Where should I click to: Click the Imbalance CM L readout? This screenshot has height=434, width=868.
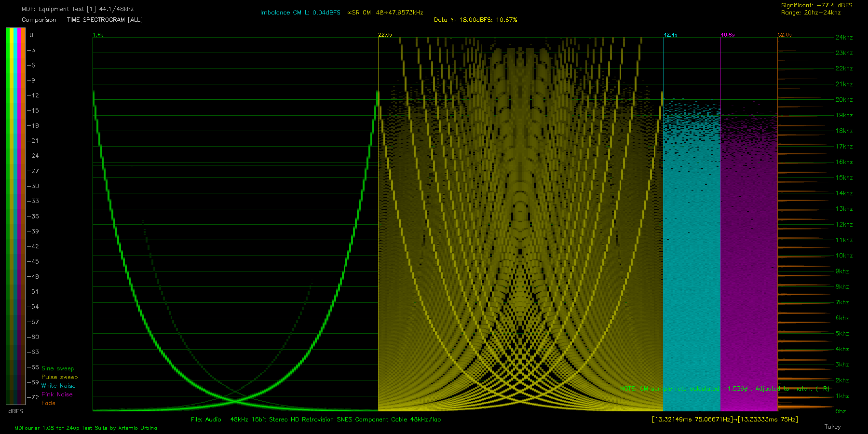[x=300, y=13]
